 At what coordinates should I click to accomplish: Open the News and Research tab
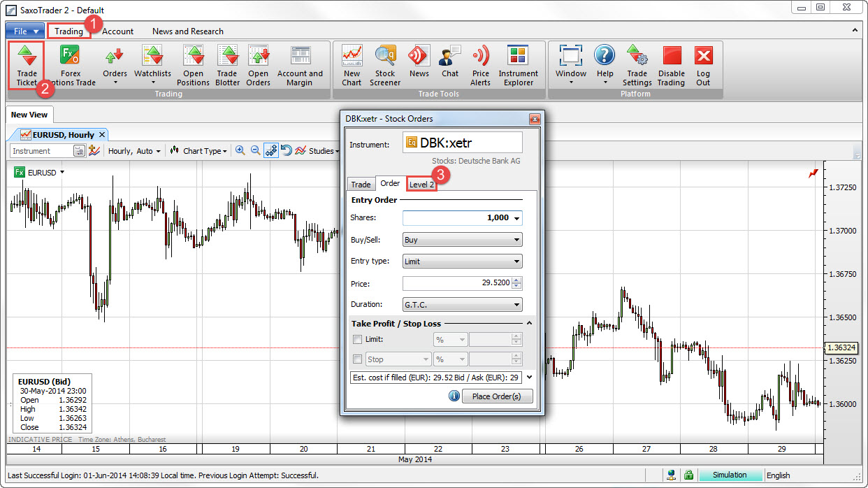pyautogui.click(x=188, y=31)
